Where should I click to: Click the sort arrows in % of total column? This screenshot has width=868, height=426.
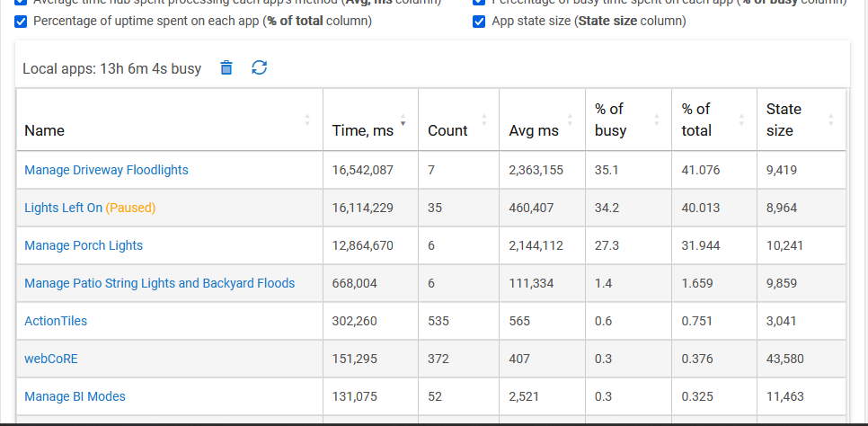743,120
